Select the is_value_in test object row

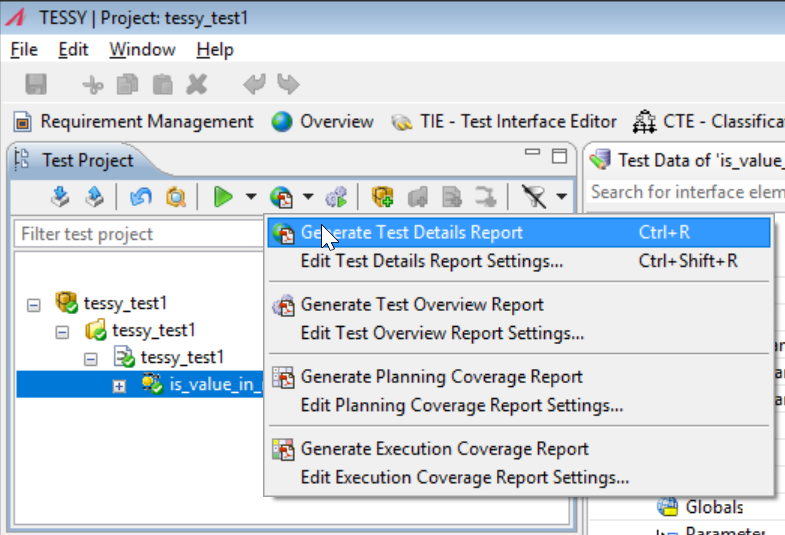tap(141, 384)
